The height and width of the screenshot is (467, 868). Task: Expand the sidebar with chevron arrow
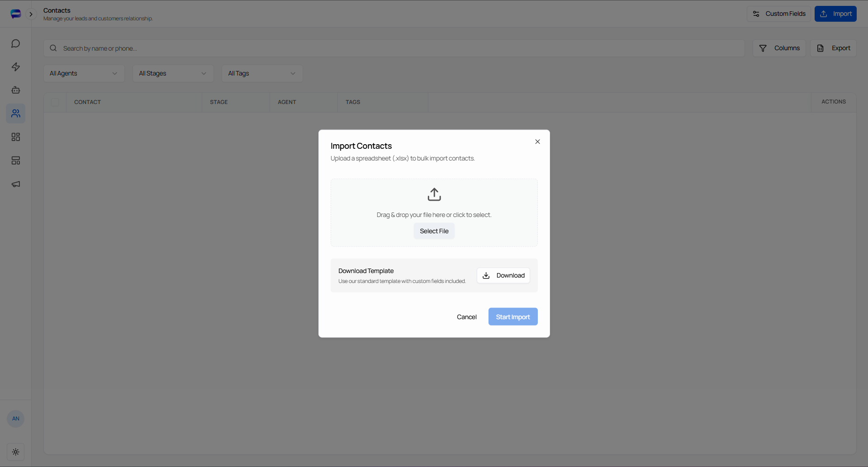pos(31,14)
